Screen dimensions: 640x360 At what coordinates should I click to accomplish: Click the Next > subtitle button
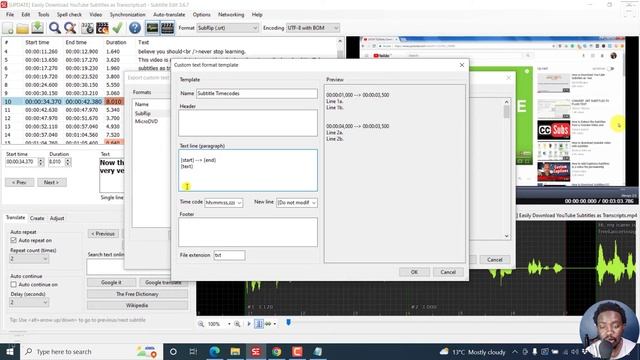[x=52, y=182]
